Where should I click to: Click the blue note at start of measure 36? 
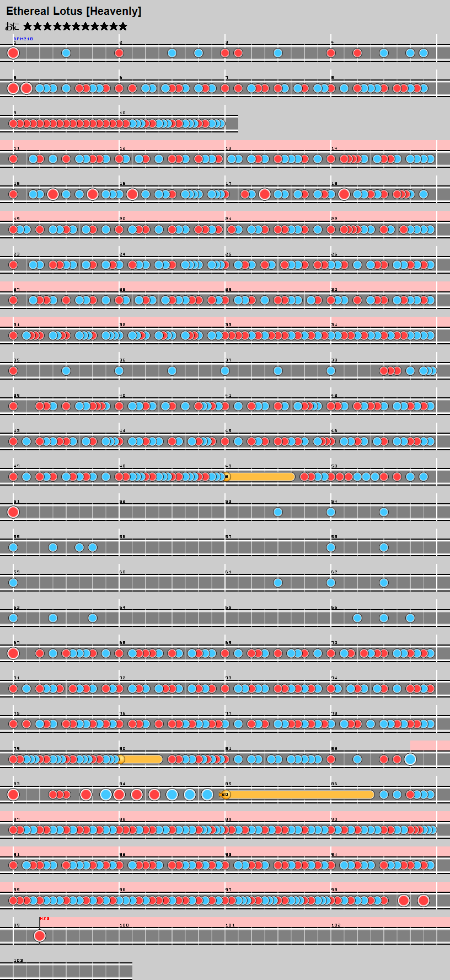[x=119, y=371]
